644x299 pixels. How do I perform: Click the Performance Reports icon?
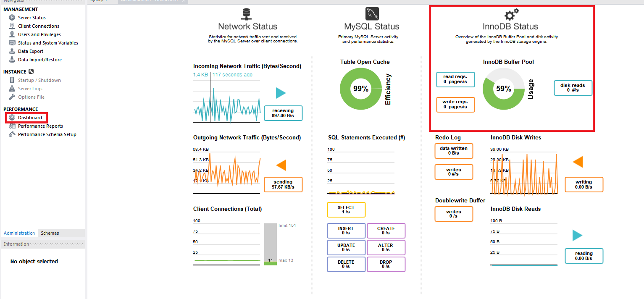tap(12, 126)
